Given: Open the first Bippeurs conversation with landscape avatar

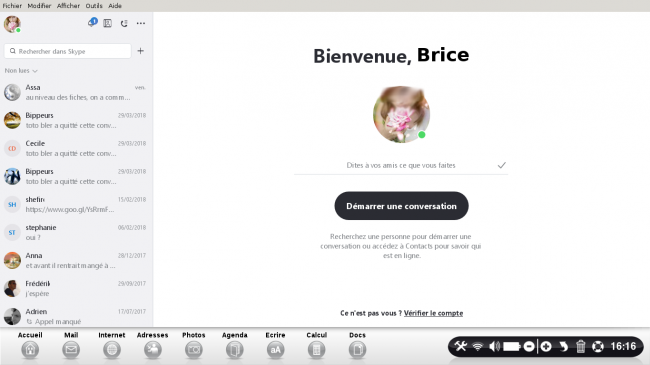Looking at the screenshot, I should click(x=76, y=120).
